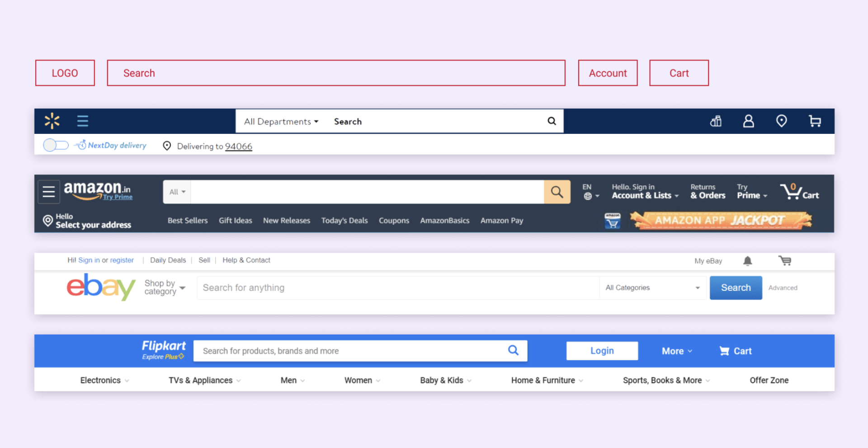The image size is (868, 448).
Task: Click eBay register link
Action: (122, 260)
